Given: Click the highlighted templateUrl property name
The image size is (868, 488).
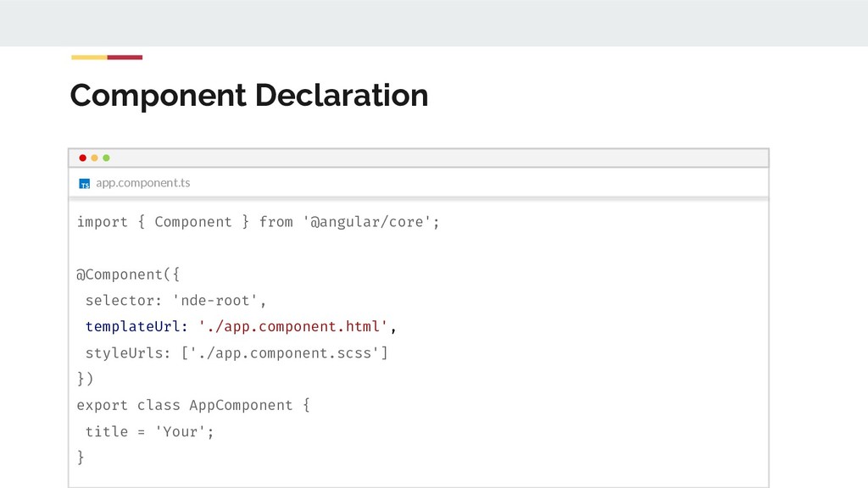Looking at the screenshot, I should [132, 327].
